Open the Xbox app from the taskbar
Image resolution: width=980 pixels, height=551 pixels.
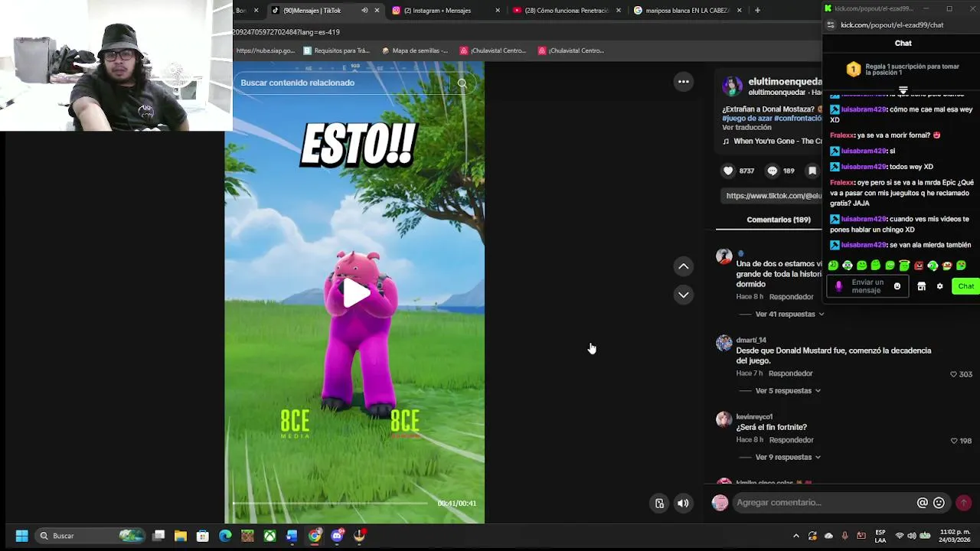269,536
